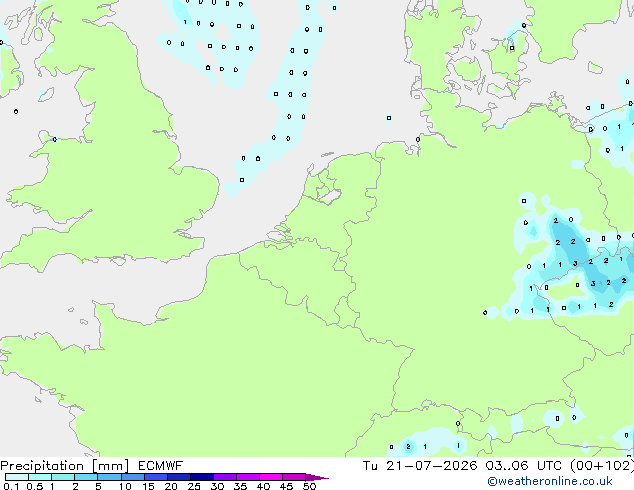Click the legend arrow tip beyond 50
This screenshot has height=490, width=634.
[x=317, y=477]
